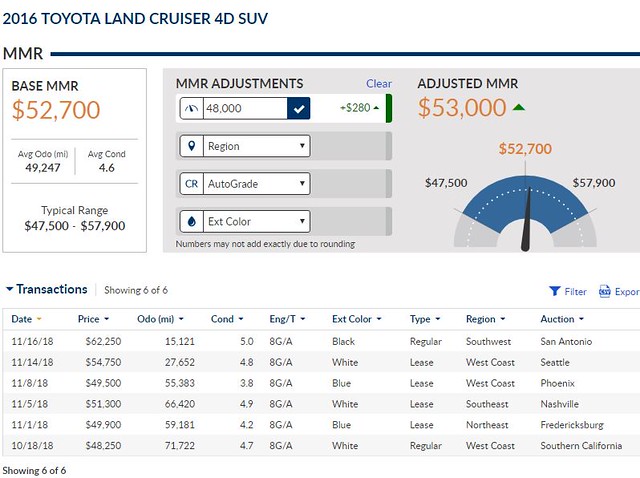Screen dimensions: 640x478
Task: Click the $49,500 price cell
Action: point(103,383)
